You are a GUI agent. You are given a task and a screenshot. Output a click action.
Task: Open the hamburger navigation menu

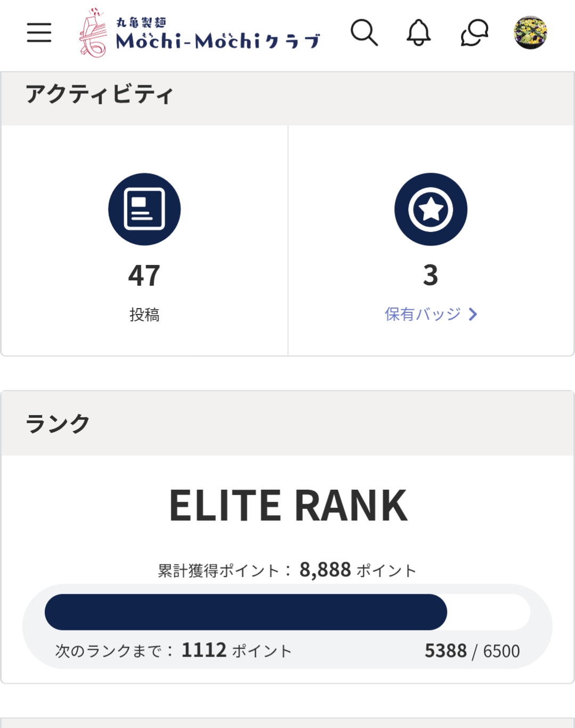pos(39,33)
